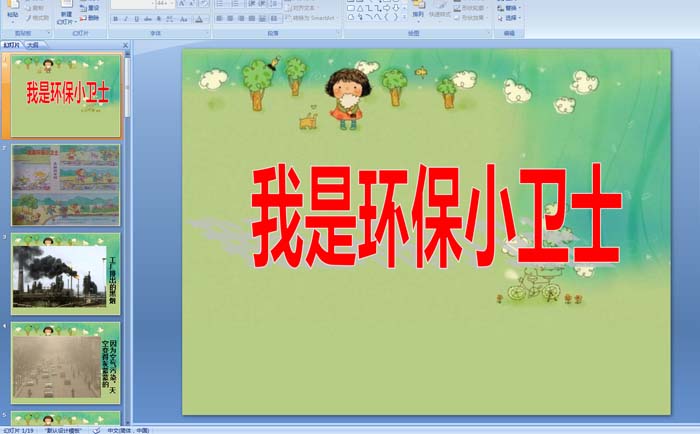Click the slide counter 幻灯片 1/19
Screen dimensions: 700x434
point(18,430)
